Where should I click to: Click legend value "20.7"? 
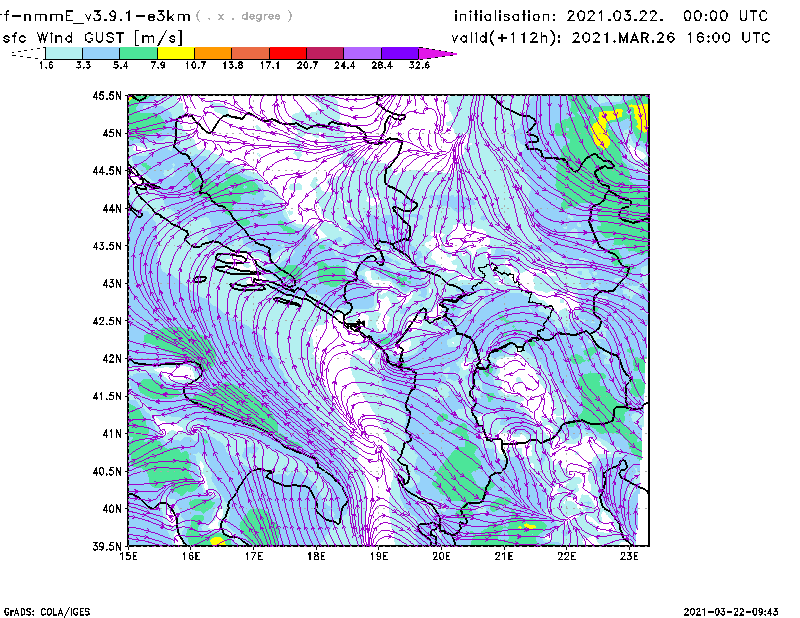(x=307, y=65)
